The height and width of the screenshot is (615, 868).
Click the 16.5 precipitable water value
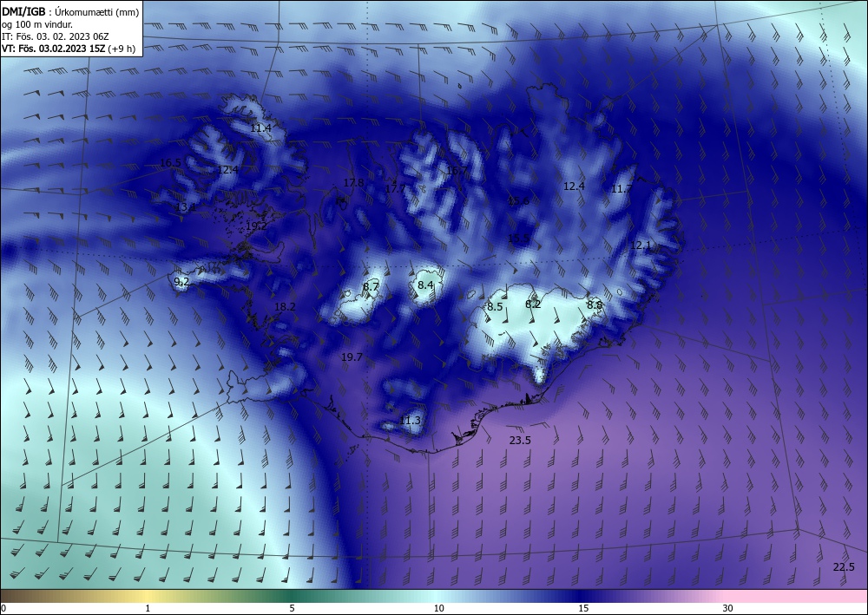click(170, 162)
